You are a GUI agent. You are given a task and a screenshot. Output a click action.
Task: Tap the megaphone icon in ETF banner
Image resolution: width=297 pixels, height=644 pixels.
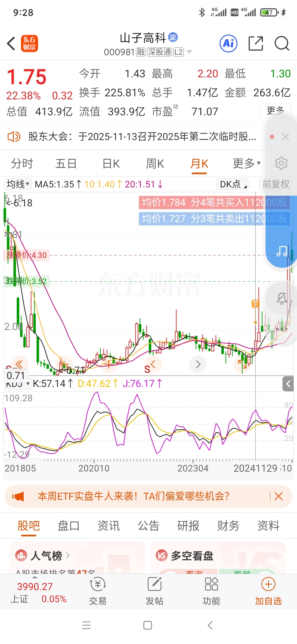[x=18, y=496]
